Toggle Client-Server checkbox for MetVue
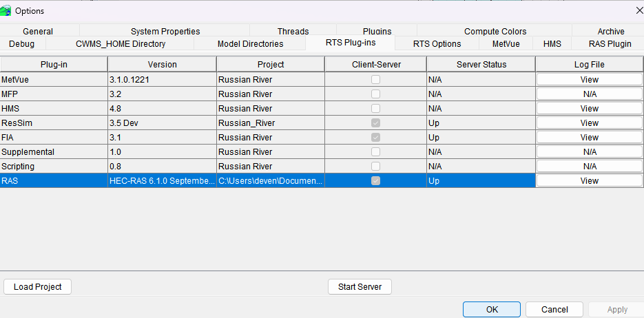 tap(375, 80)
